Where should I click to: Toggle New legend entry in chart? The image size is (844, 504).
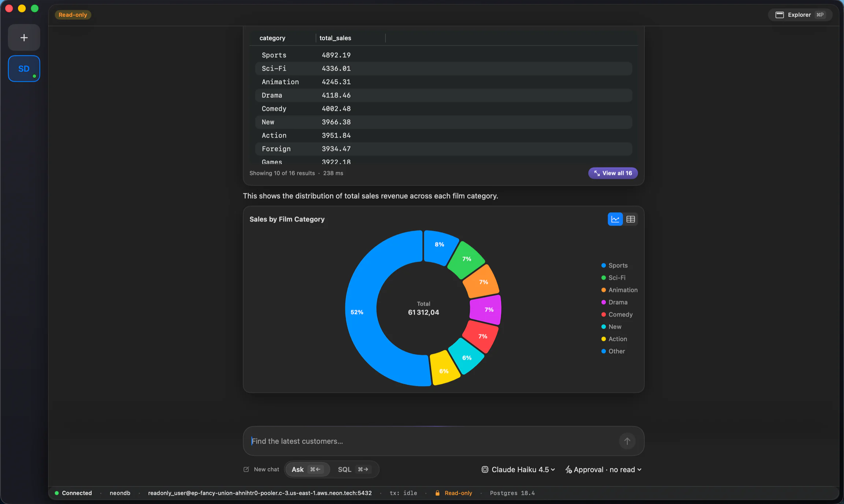point(611,327)
